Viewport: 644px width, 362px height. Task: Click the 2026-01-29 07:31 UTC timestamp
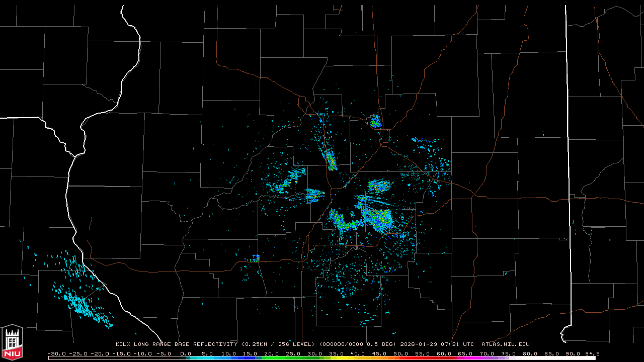(437, 344)
